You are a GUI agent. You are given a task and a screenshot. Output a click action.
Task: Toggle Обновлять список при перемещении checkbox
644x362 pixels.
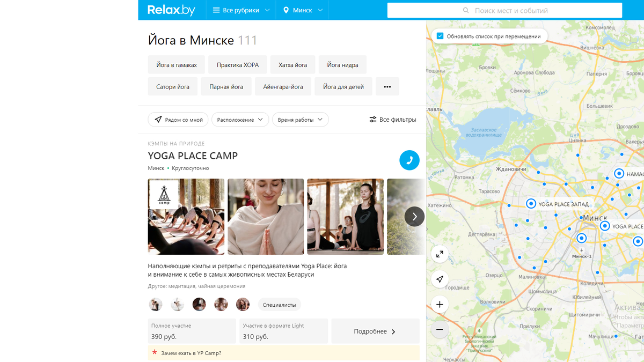[440, 36]
